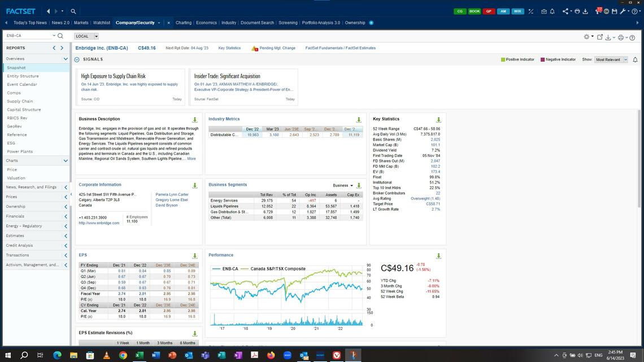Open the report in a new window
Screen dimensions: 644x362
600,37
